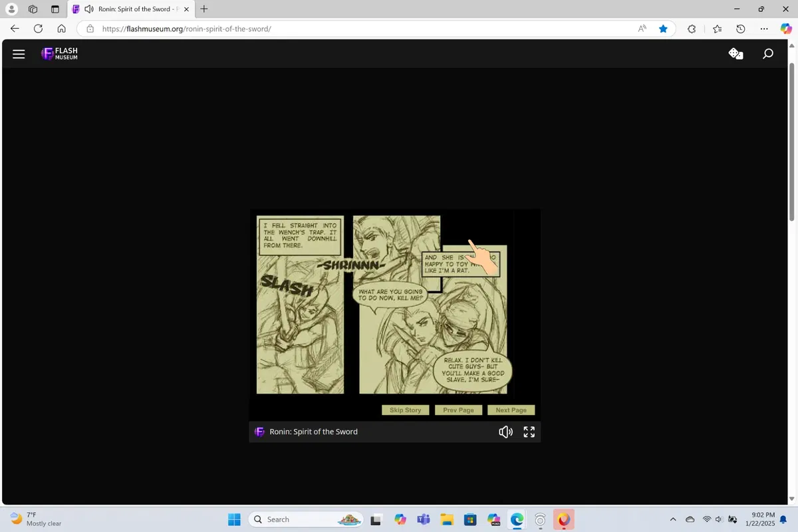
Task: Open a new browser tab
Action: [x=204, y=9]
